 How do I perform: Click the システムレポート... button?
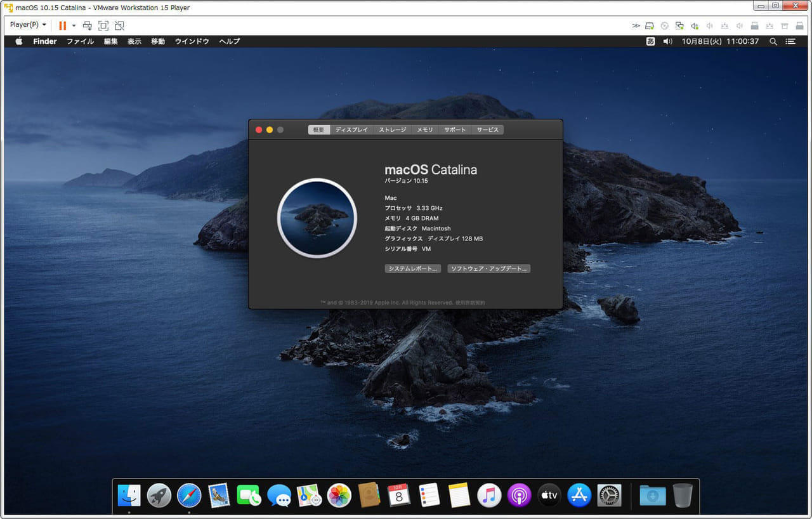click(412, 268)
